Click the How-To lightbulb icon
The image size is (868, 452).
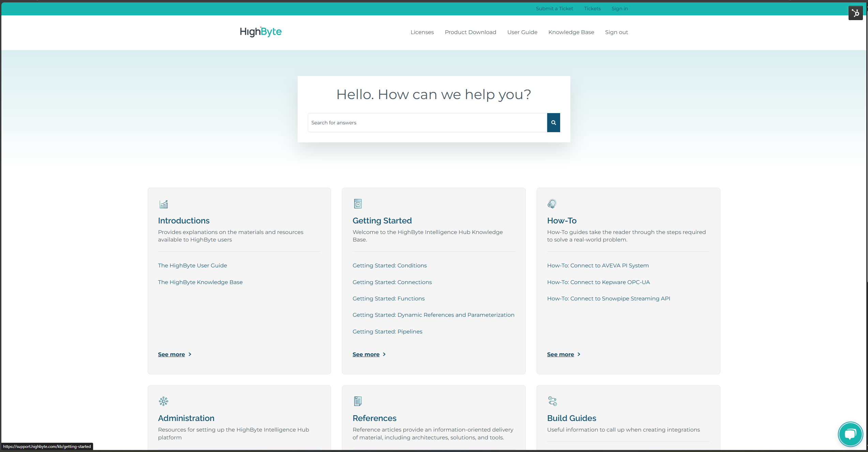[x=552, y=204]
